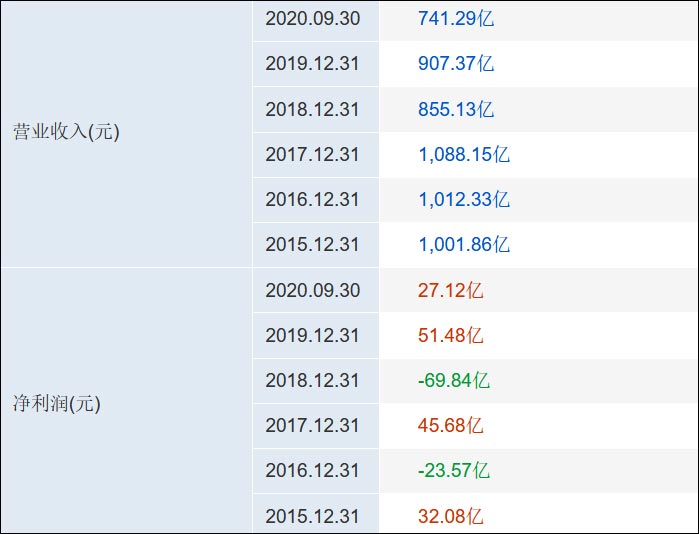Click the -69.84亿 net loss value
The height and width of the screenshot is (534, 699).
tap(453, 381)
